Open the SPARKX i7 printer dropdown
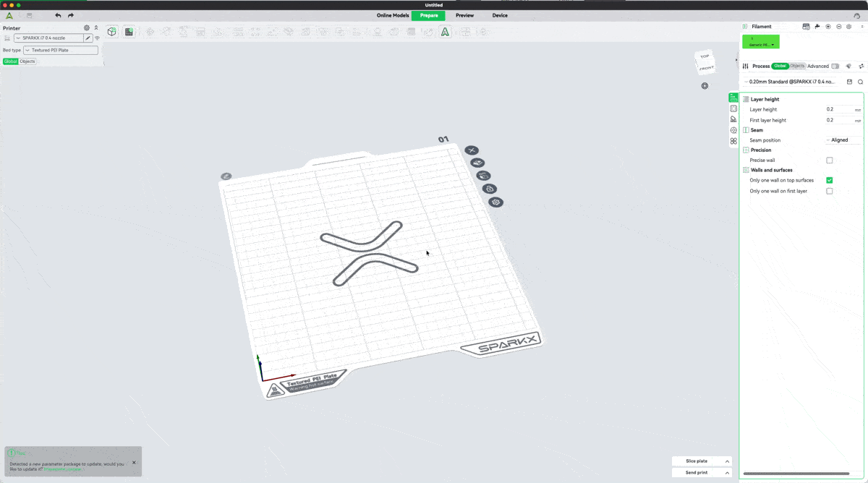This screenshot has height=483, width=868. point(49,38)
